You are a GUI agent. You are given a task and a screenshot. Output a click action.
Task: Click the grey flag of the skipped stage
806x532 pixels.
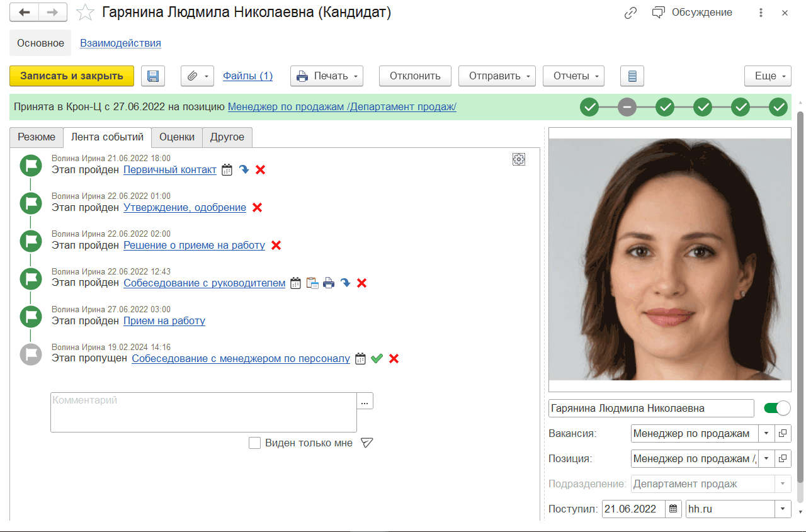coord(30,354)
